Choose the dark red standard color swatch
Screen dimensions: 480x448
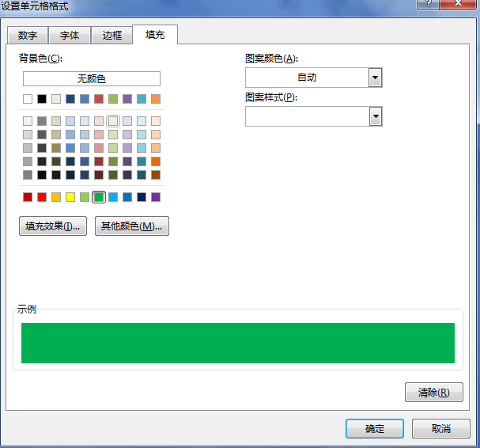[x=28, y=197]
